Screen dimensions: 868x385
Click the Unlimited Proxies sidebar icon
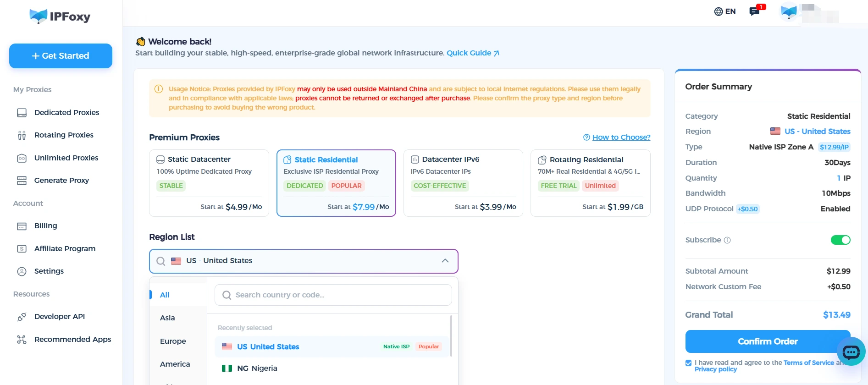[x=22, y=158]
